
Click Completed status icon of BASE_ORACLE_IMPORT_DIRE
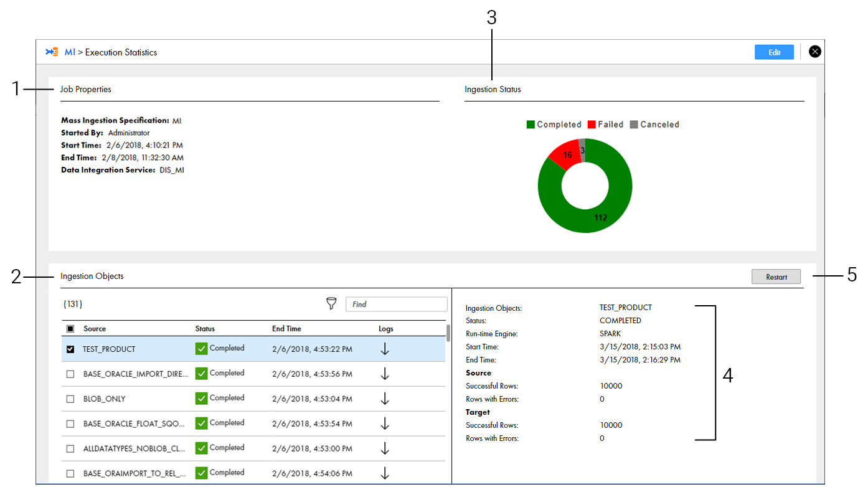pyautogui.click(x=201, y=374)
